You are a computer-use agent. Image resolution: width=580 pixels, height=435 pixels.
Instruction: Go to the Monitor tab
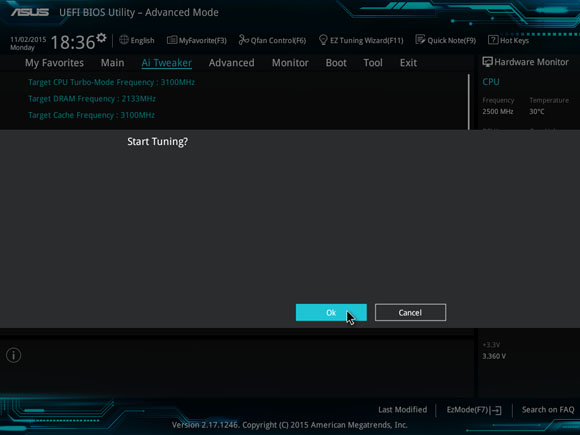click(290, 63)
